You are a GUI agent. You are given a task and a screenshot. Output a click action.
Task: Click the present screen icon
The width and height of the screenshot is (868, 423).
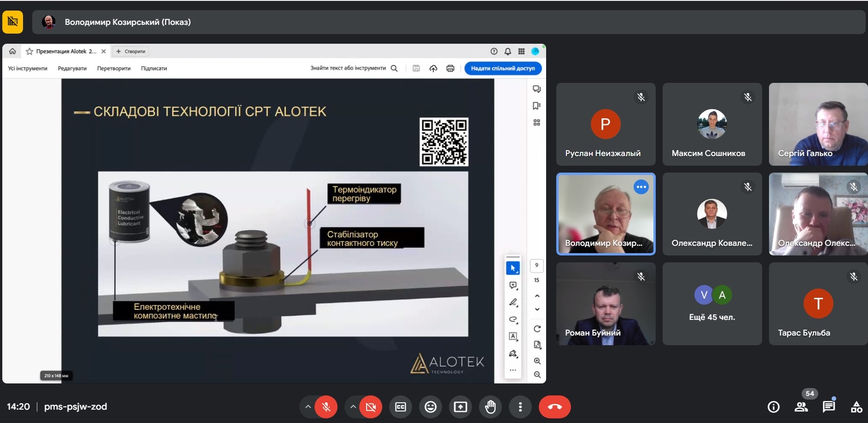(x=460, y=407)
